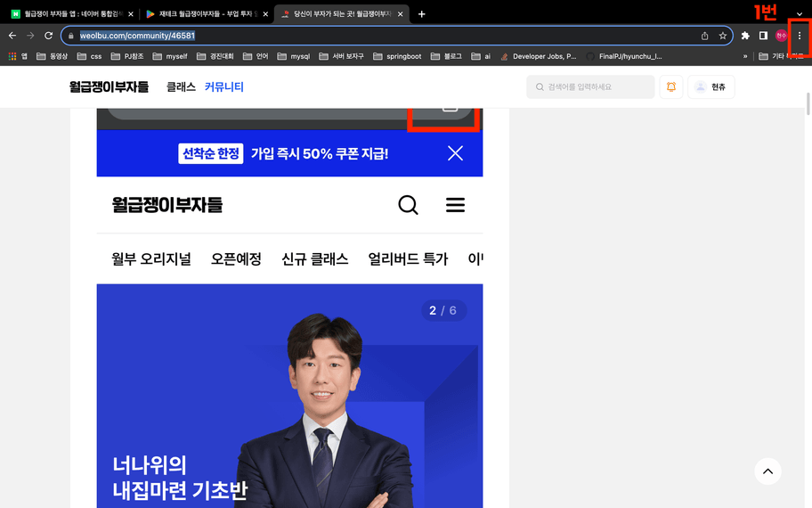Image resolution: width=812 pixels, height=508 pixels.
Task: Open the Extensions puzzle icon
Action: coord(745,36)
